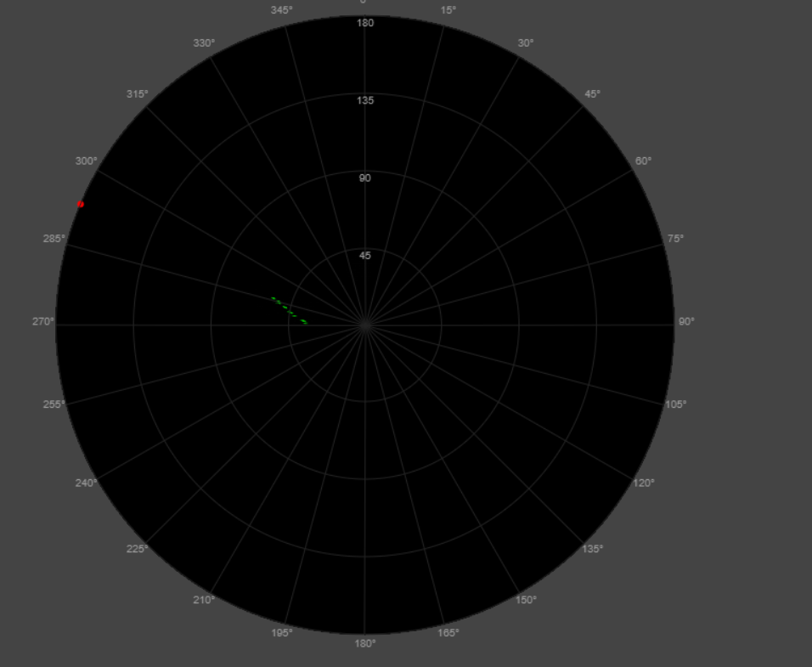Click the 45° angle label with degree sign

(592, 94)
